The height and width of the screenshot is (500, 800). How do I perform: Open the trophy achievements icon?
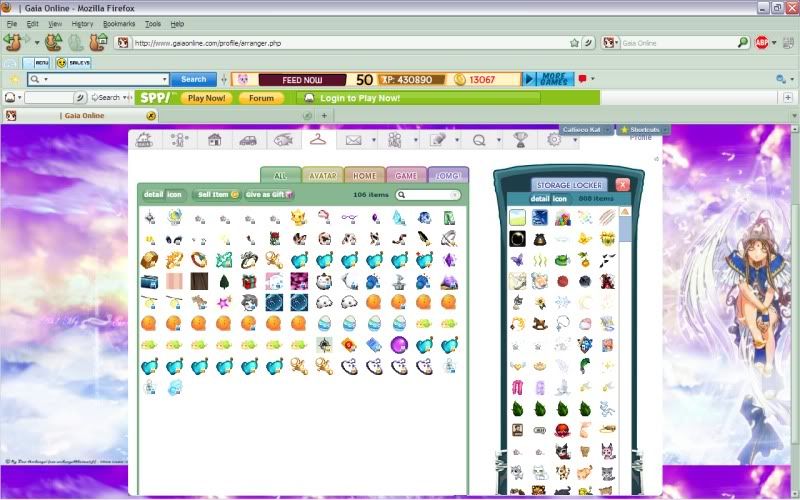pyautogui.click(x=520, y=139)
